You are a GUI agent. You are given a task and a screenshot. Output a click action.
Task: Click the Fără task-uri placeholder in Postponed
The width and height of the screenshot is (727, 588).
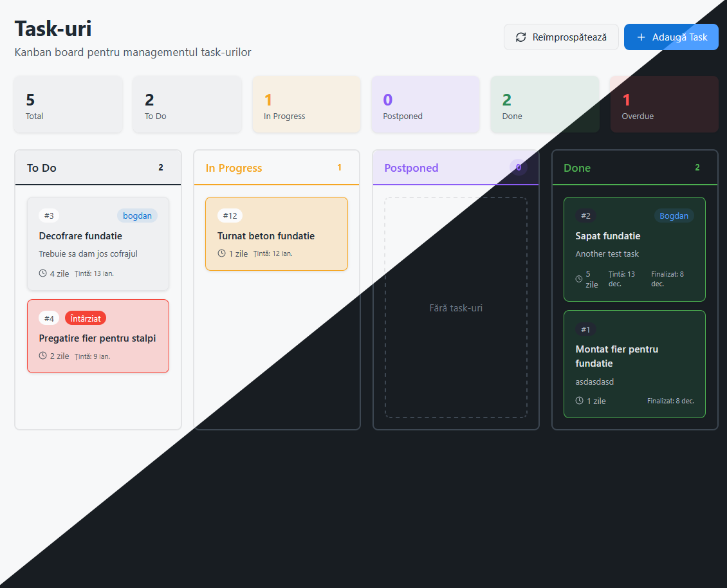[x=456, y=308]
